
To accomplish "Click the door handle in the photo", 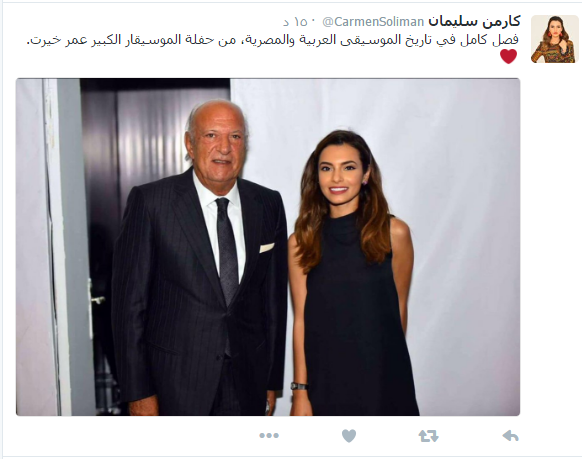I will point(96,299).
